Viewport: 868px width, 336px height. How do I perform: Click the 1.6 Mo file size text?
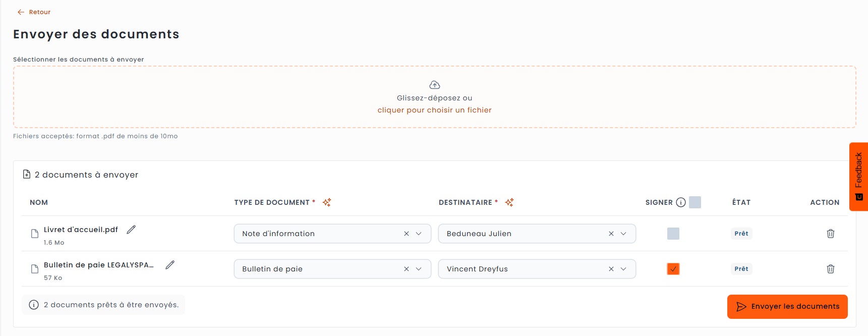pos(54,243)
